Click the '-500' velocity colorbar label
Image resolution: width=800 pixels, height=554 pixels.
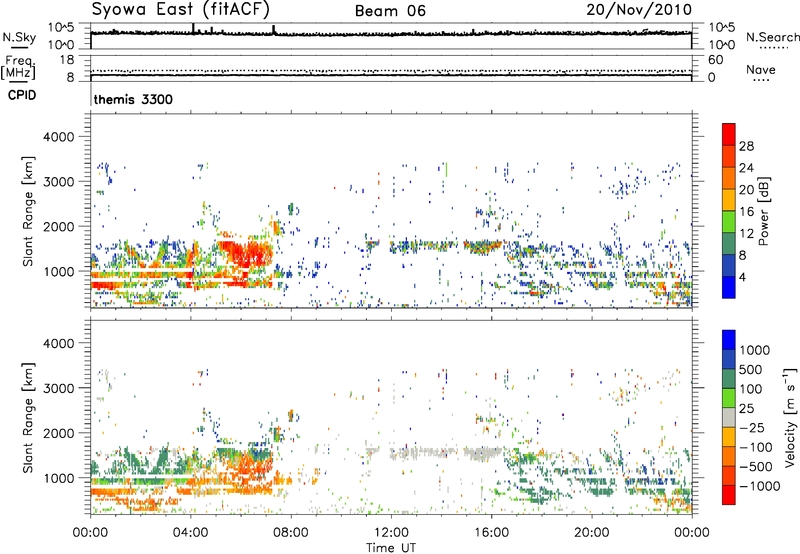tap(755, 467)
